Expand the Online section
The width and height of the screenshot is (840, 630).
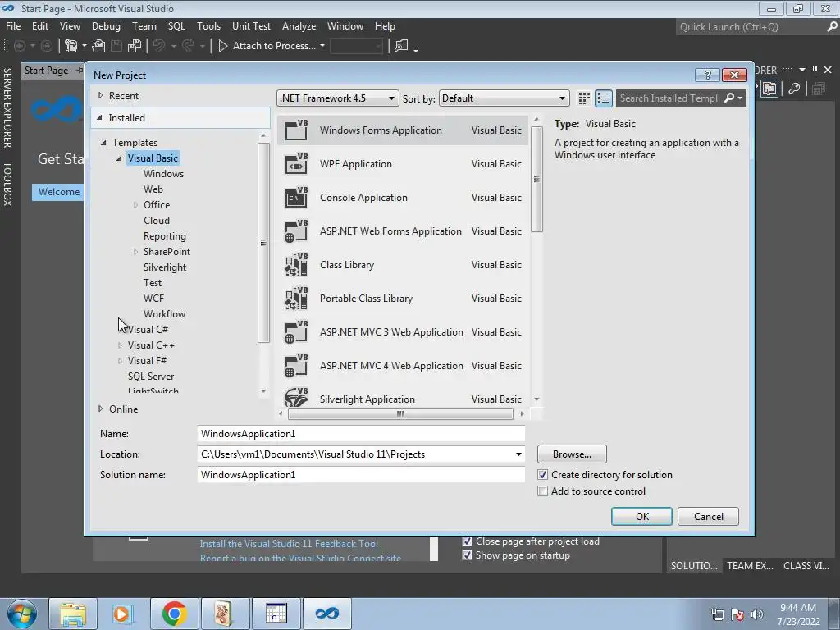coord(100,409)
